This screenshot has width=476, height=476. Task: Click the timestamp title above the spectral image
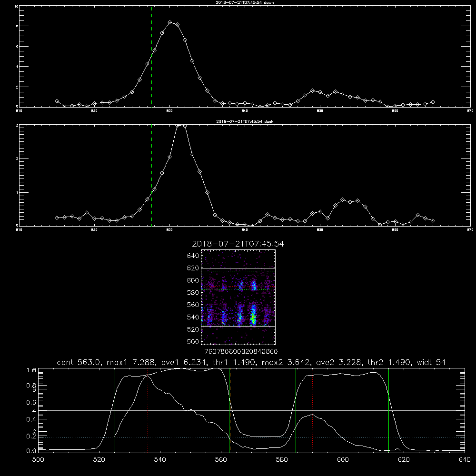click(x=238, y=244)
